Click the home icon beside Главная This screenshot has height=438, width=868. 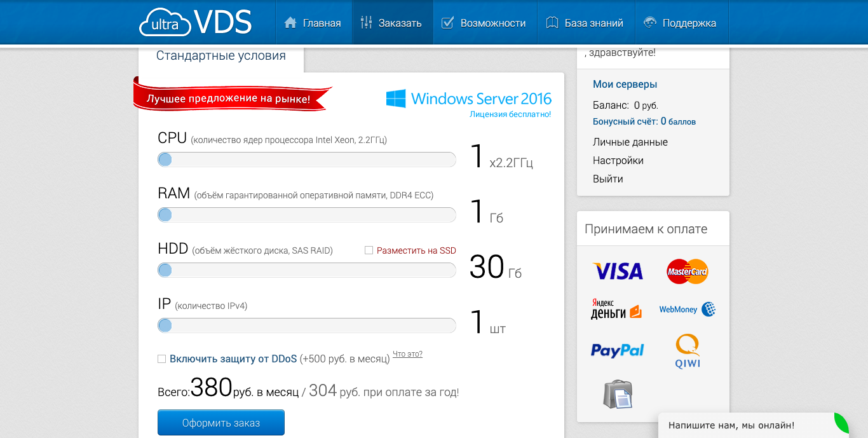click(x=290, y=23)
